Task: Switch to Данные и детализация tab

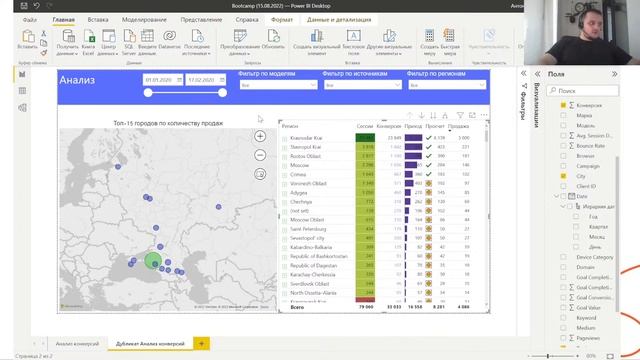Action: coord(339,20)
